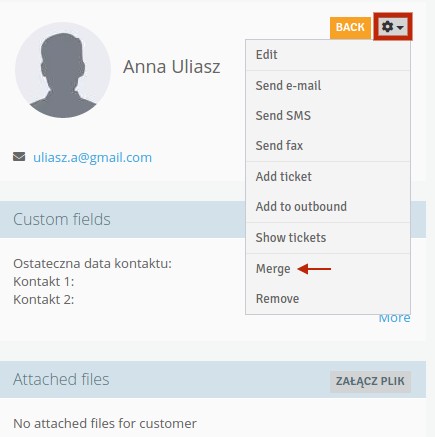The image size is (435, 437).
Task: Choose Merge in the customer menu
Action: tap(328, 269)
